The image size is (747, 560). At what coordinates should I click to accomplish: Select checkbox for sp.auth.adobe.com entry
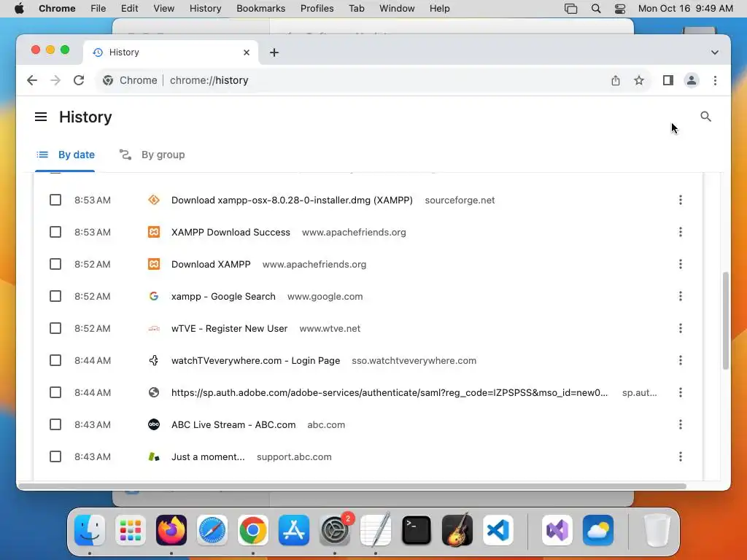tap(55, 392)
